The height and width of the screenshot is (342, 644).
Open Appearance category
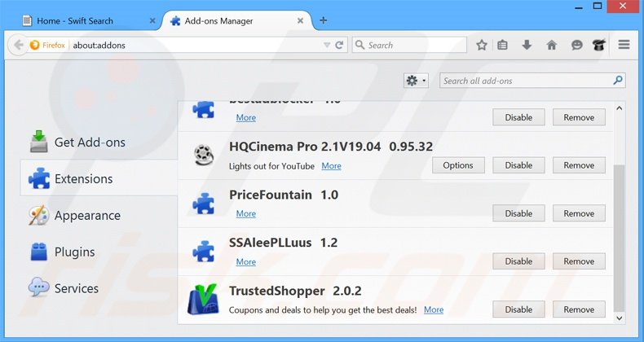click(99, 215)
